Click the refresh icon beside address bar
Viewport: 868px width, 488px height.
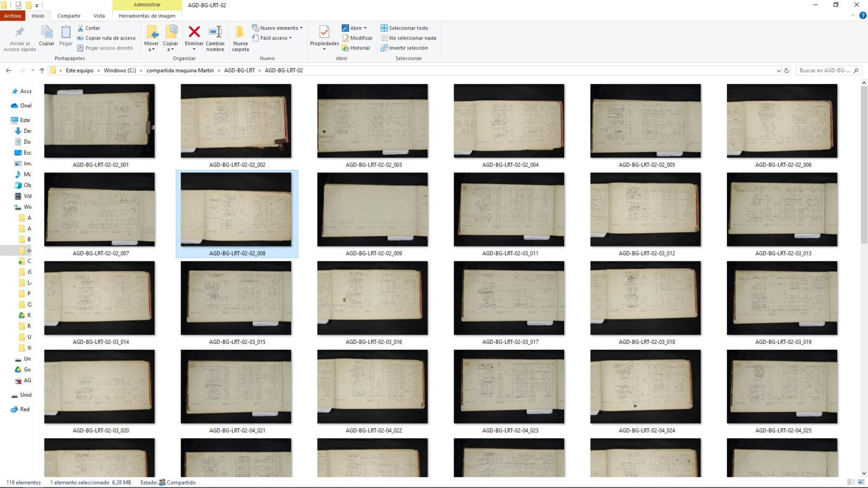coord(787,70)
